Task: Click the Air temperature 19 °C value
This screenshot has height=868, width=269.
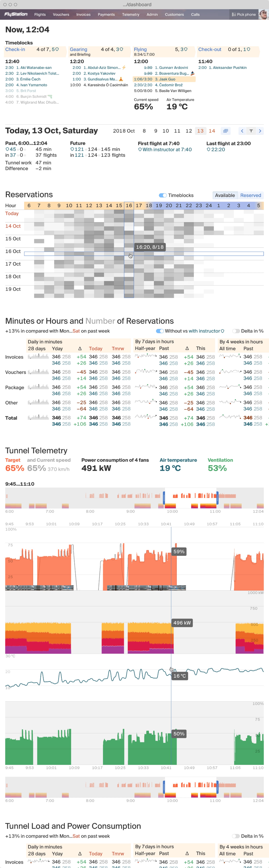Action: click(170, 468)
